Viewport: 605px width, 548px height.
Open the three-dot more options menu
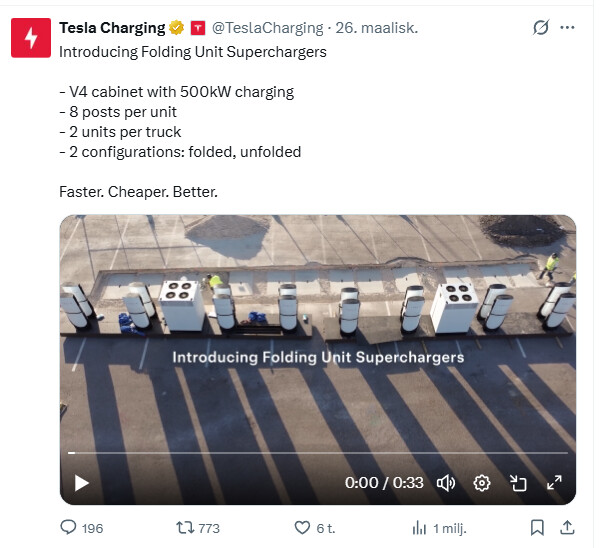[x=568, y=28]
